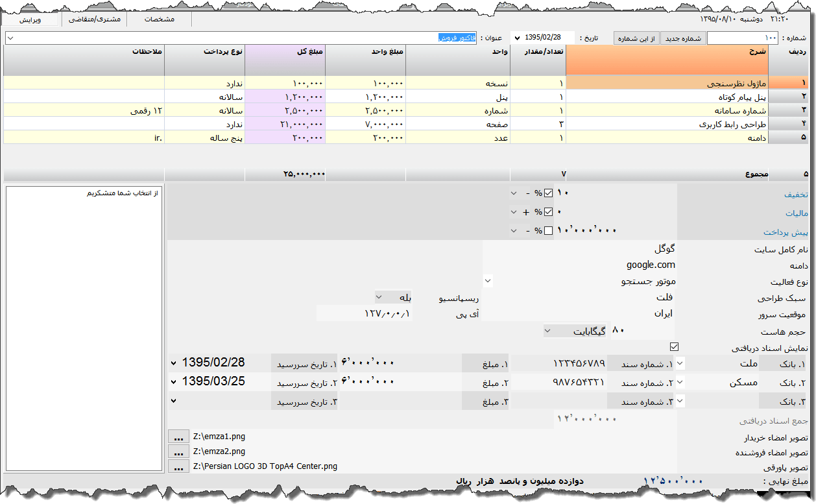The image size is (816, 504).
Task: Open the مشتری/متقاضی tab
Action: pos(95,19)
